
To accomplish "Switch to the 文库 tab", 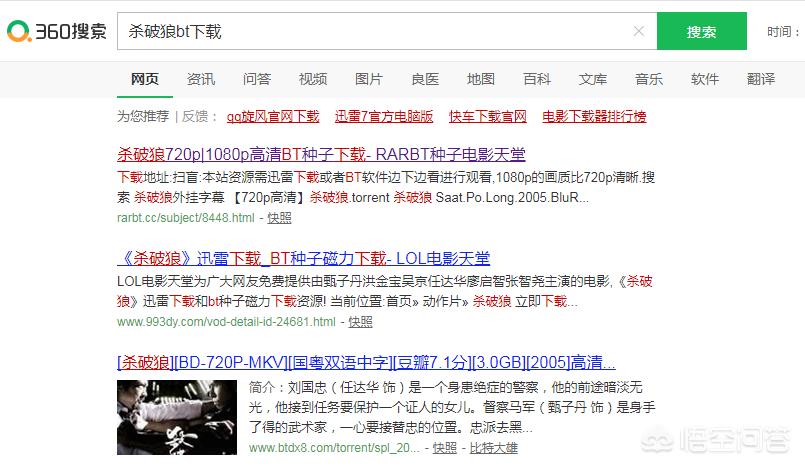I will pos(593,79).
